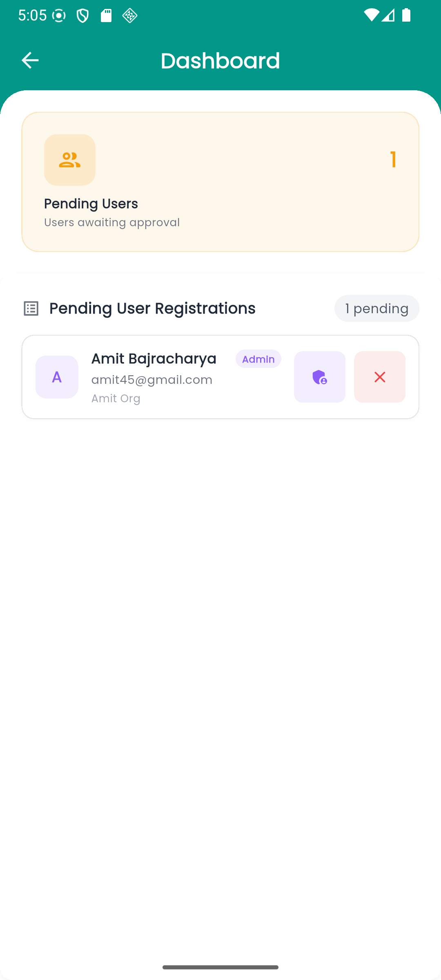The image size is (441, 980).
Task: Click the purple "A" avatar thumbnail
Action: 57,377
